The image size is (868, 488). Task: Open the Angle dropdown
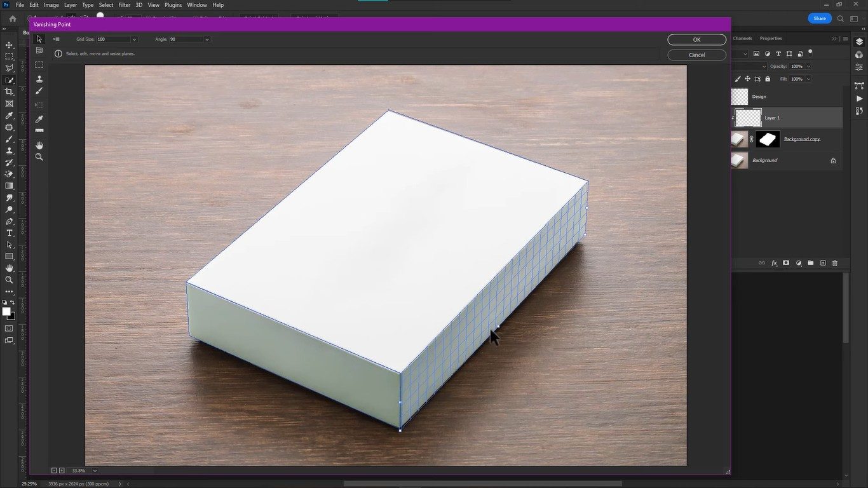(207, 39)
